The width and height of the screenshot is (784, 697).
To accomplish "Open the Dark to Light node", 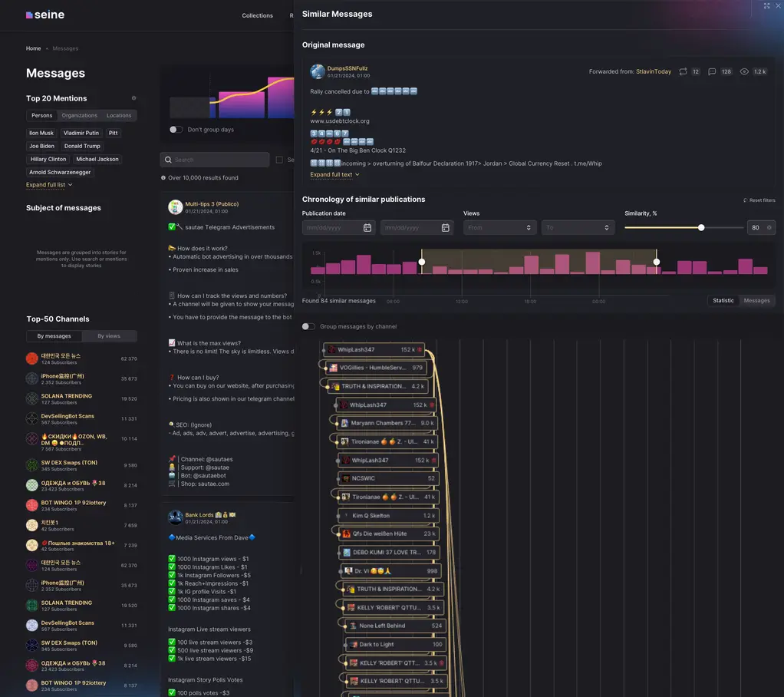I will tap(395, 645).
